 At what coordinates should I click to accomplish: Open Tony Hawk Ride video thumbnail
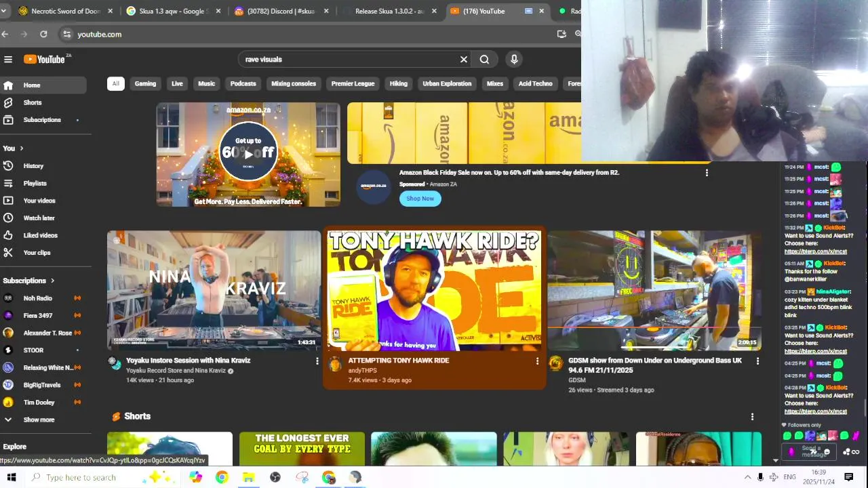pos(434,291)
